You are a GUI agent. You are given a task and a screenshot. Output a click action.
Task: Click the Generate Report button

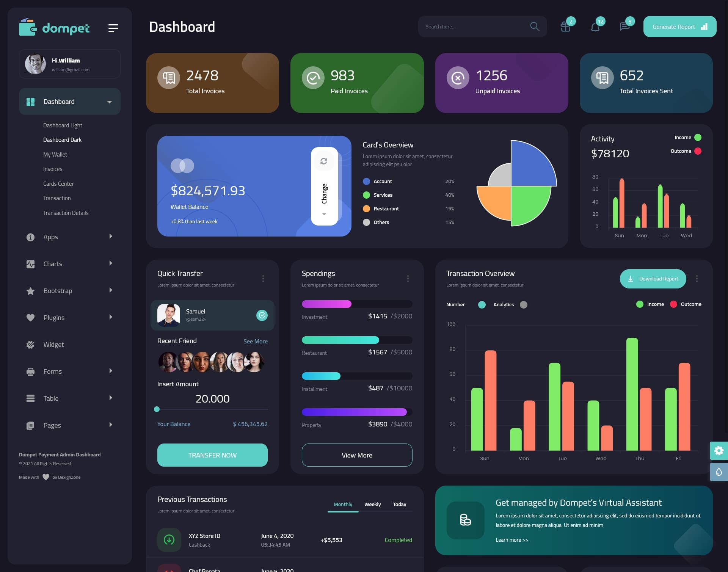tap(679, 26)
